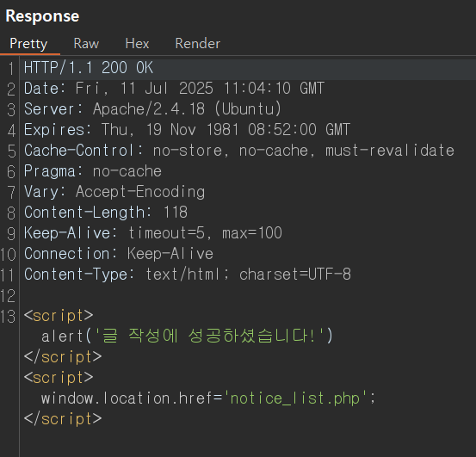Select the Hex view tab
Image resolution: width=476 pixels, height=457 pixels.
click(137, 44)
